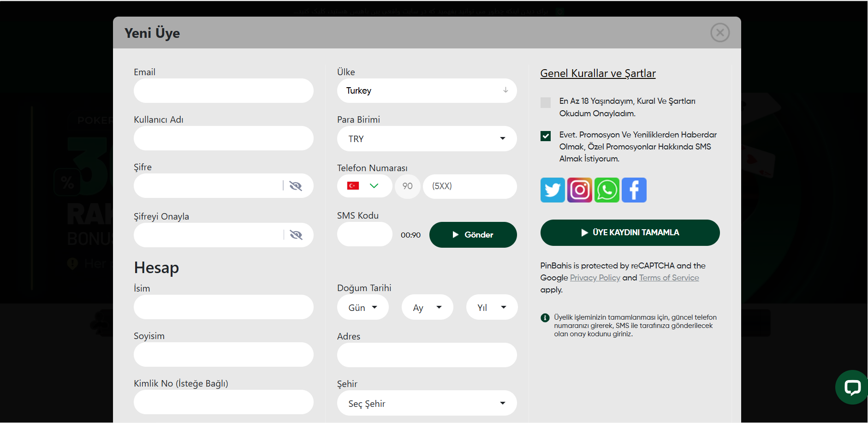
Task: Toggle visibility in Şifreyi Onayla field
Action: click(296, 235)
